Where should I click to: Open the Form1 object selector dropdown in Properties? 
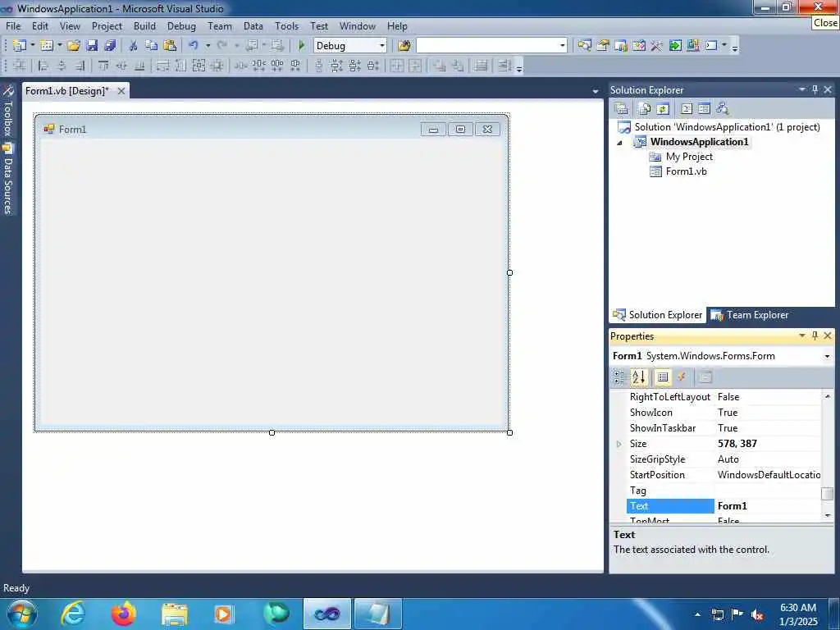pos(827,356)
